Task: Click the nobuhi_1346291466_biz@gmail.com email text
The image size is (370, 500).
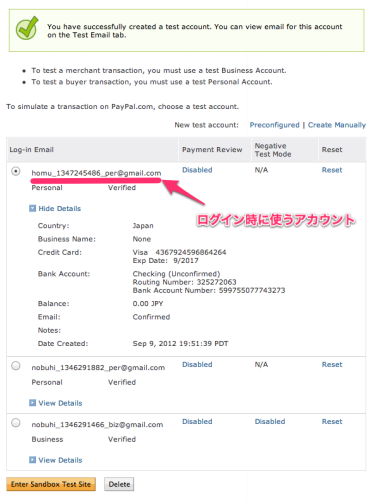Action: pos(97,425)
